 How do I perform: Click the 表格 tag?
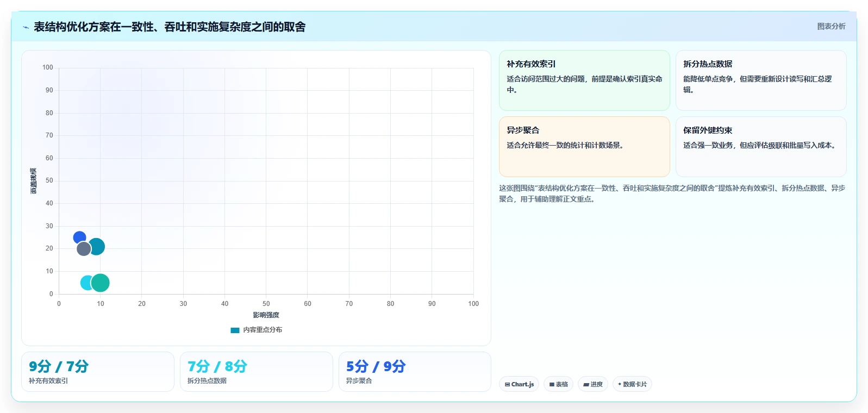coord(558,384)
